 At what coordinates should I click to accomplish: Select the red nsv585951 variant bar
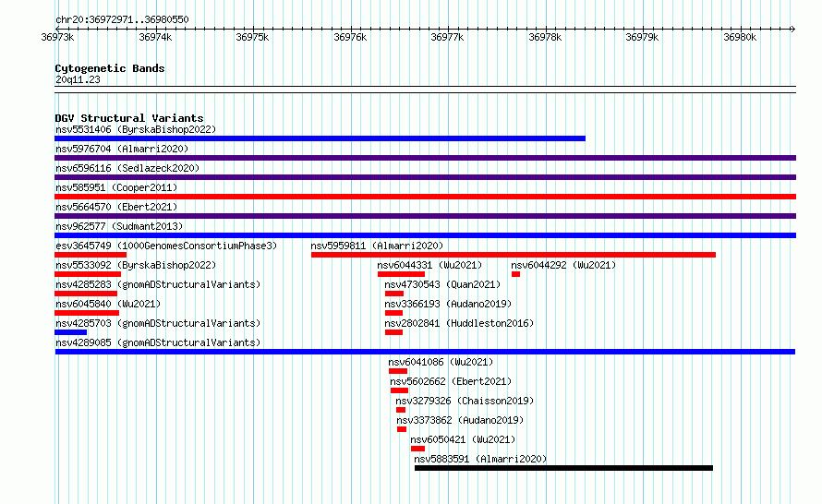(x=425, y=197)
